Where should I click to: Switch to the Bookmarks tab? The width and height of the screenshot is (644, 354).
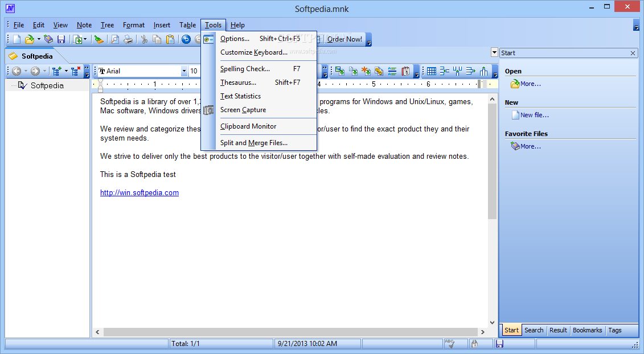tap(587, 330)
